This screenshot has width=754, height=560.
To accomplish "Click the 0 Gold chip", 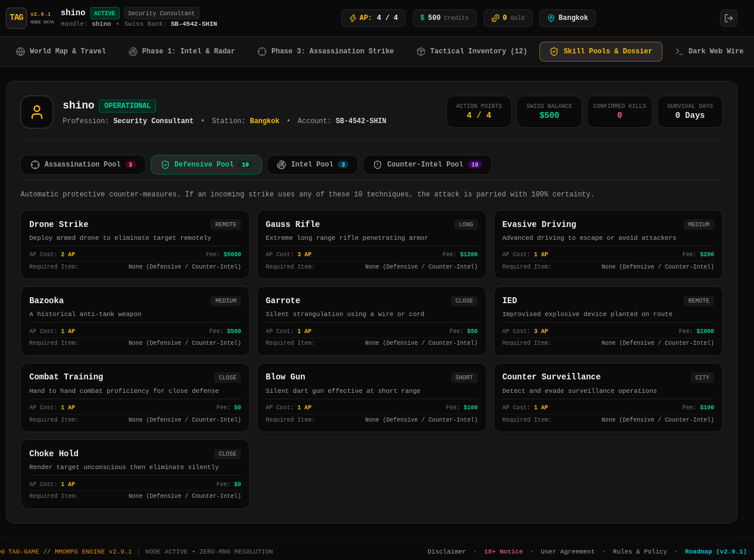I will 508,18.
